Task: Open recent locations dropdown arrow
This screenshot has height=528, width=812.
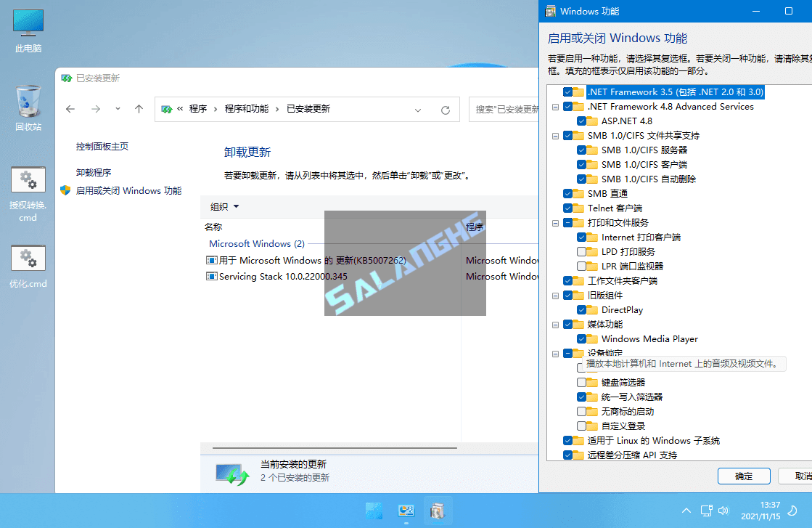Action: point(118,109)
